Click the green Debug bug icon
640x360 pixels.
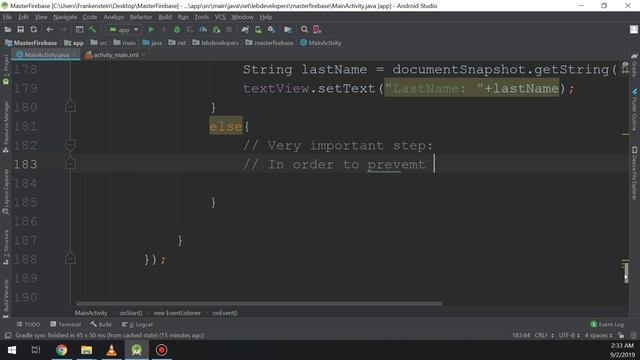tap(177, 29)
